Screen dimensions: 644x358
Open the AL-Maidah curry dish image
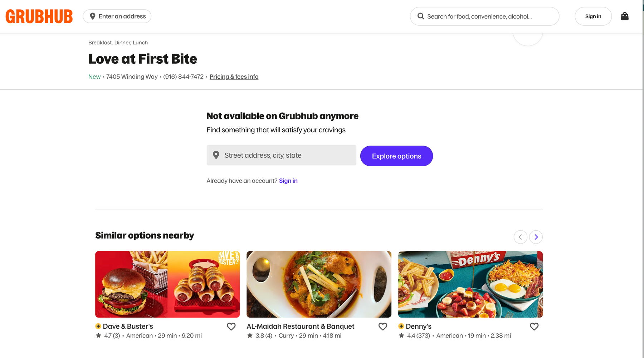click(319, 284)
